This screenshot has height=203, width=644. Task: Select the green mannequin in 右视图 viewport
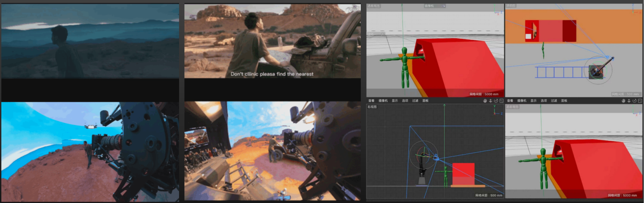445,176
